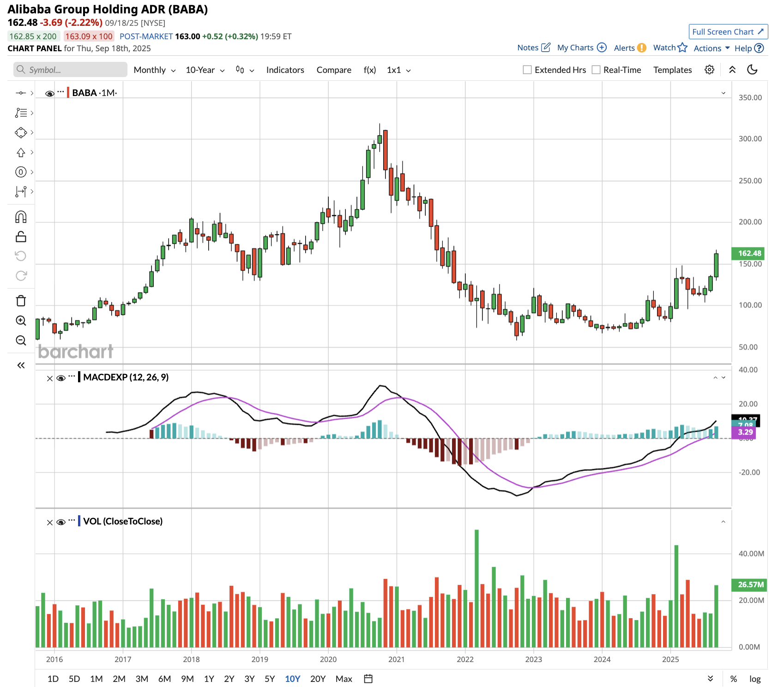Image resolution: width=784 pixels, height=687 pixels.
Task: Select the trend line drawing tool
Action: coord(21,93)
